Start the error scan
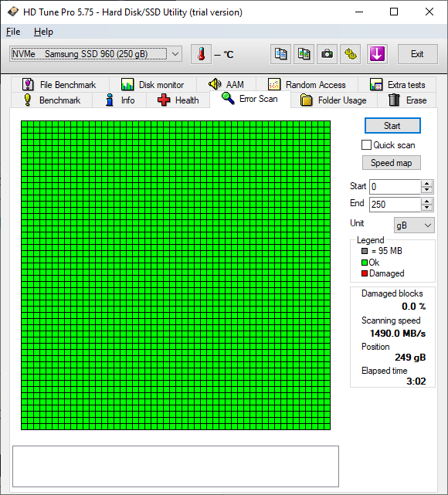 click(x=392, y=126)
